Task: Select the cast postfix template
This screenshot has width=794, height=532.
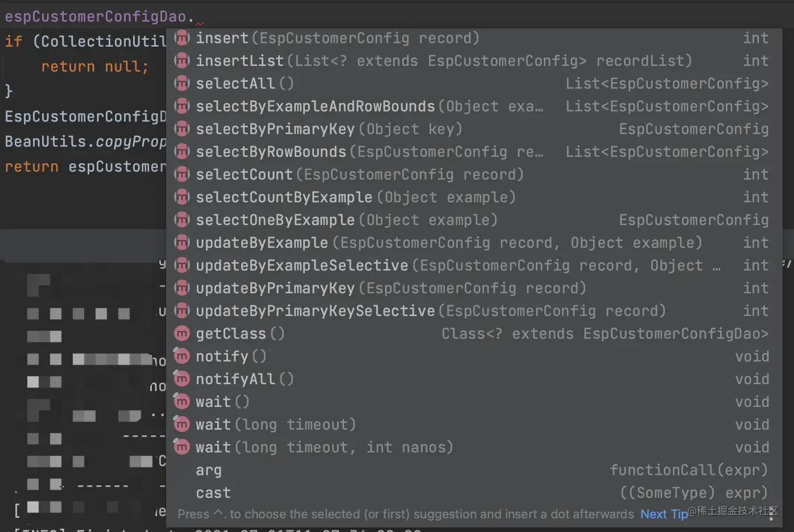Action: (x=474, y=493)
